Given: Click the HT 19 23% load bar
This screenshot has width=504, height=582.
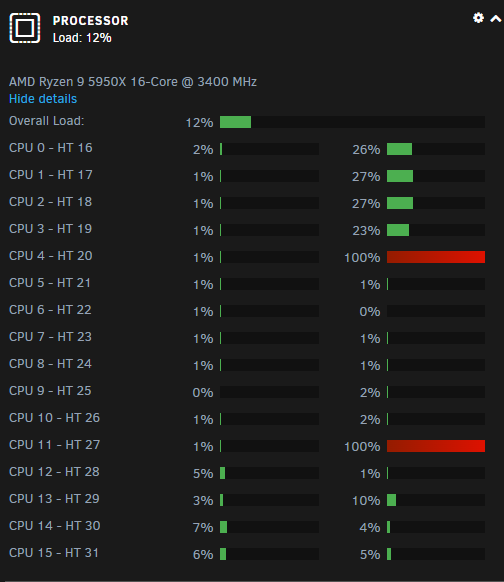Looking at the screenshot, I should pos(436,230).
